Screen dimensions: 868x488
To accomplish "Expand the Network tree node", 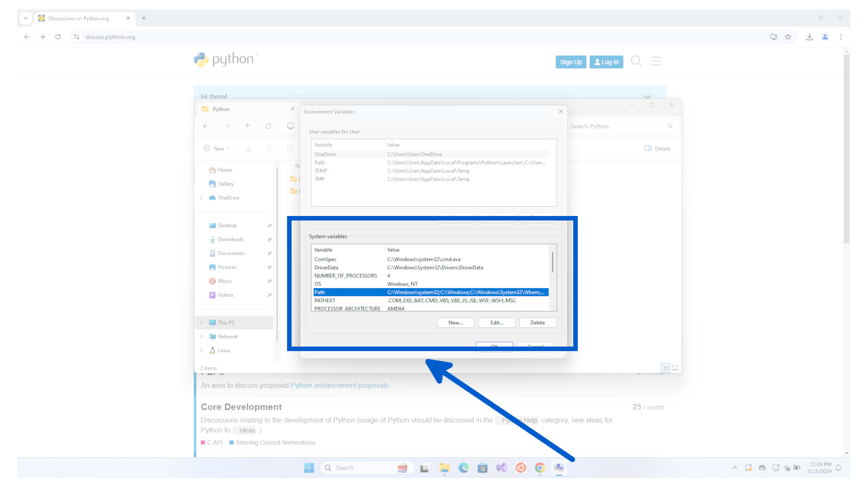I will click(202, 337).
